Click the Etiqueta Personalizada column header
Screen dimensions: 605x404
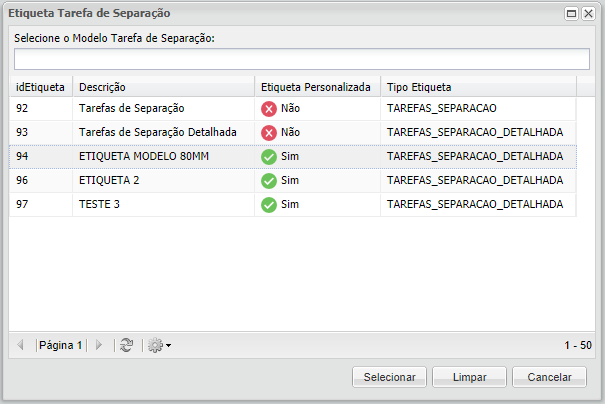point(314,87)
